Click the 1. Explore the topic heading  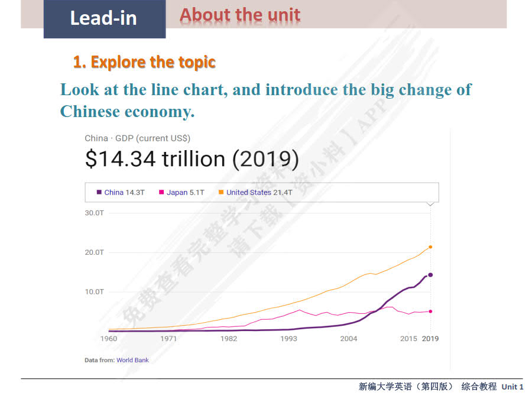point(144,62)
